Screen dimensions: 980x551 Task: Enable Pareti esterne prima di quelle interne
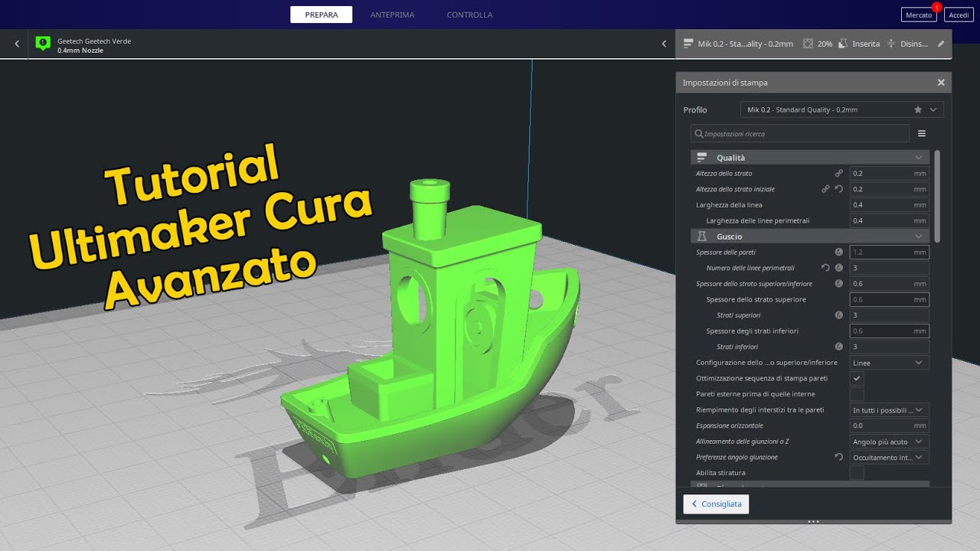(857, 394)
